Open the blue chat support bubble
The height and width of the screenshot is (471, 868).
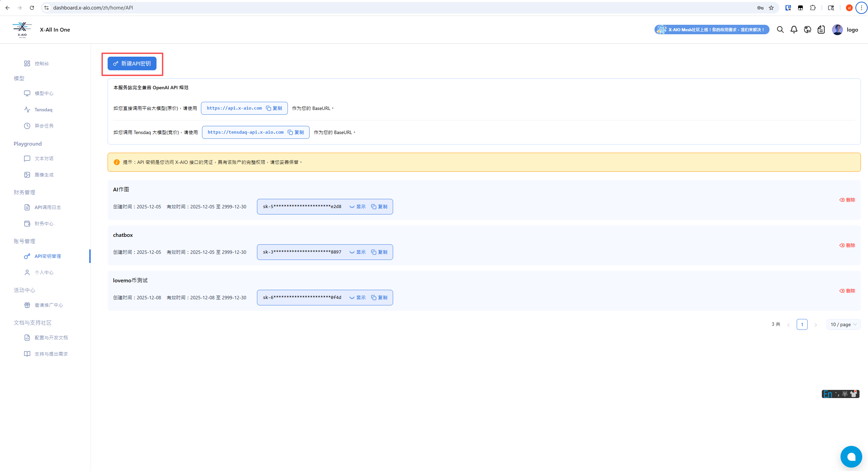coord(851,456)
